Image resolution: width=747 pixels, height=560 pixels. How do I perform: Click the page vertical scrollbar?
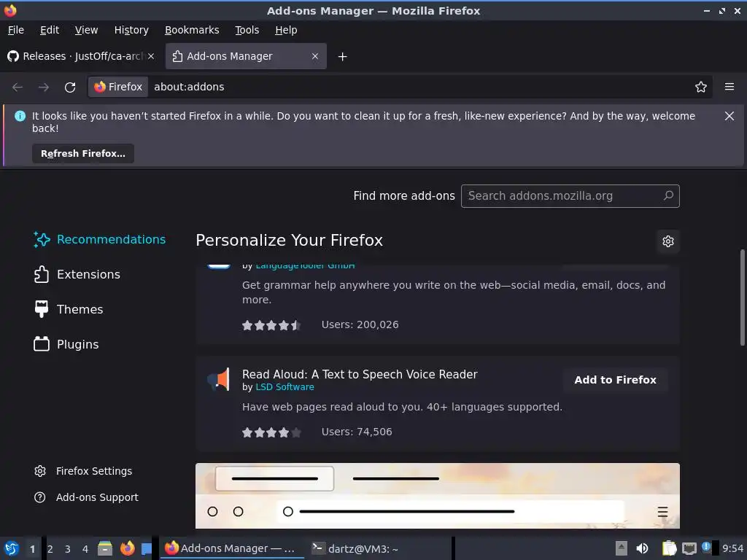(742, 297)
